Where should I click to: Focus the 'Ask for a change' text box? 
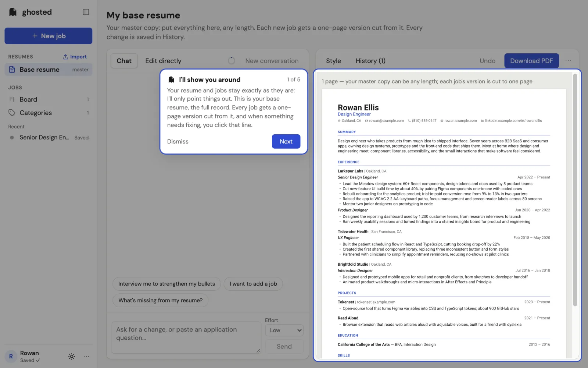186,338
